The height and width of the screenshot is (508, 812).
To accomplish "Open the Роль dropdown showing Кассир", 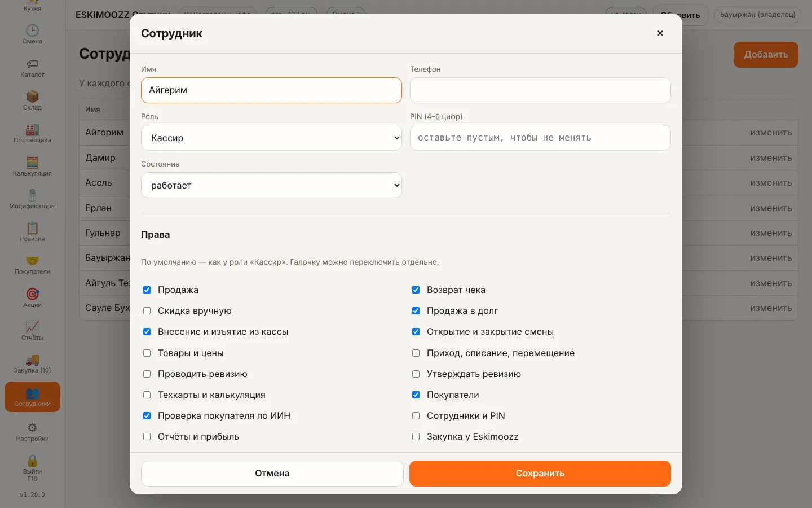I will point(271,138).
